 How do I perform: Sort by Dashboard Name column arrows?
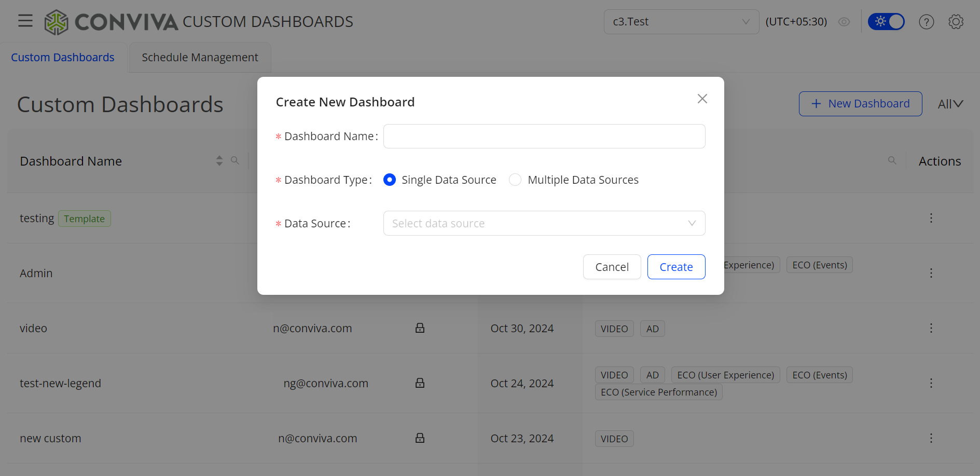tap(219, 161)
